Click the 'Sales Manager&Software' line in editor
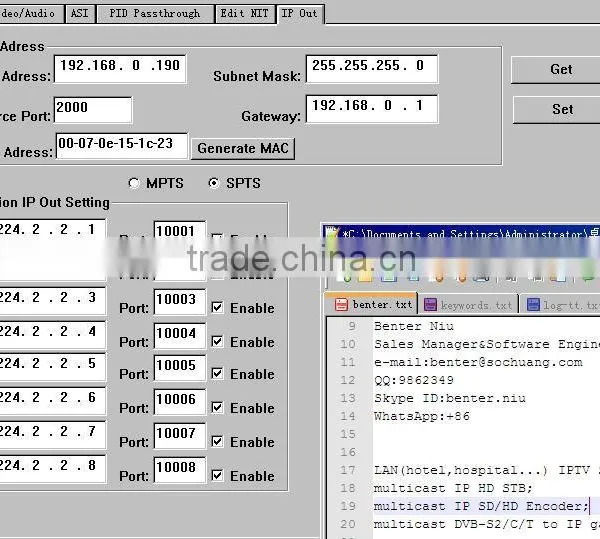Viewport: 600px width, 539px height. tap(487, 344)
